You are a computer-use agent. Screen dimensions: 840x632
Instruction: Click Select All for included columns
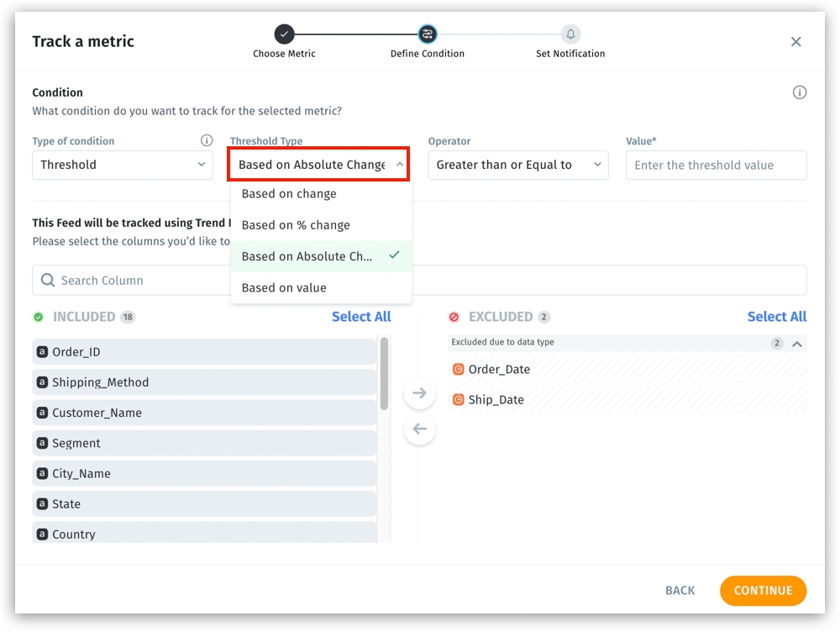point(361,317)
